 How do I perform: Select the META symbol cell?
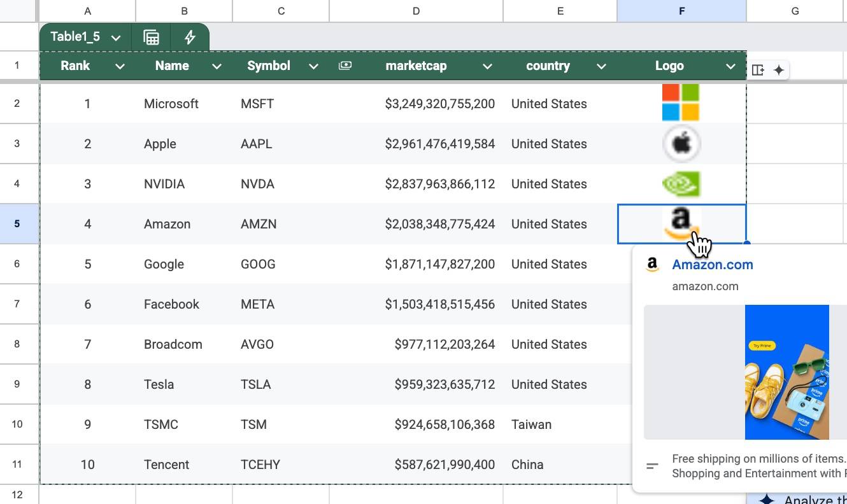pyautogui.click(x=281, y=304)
